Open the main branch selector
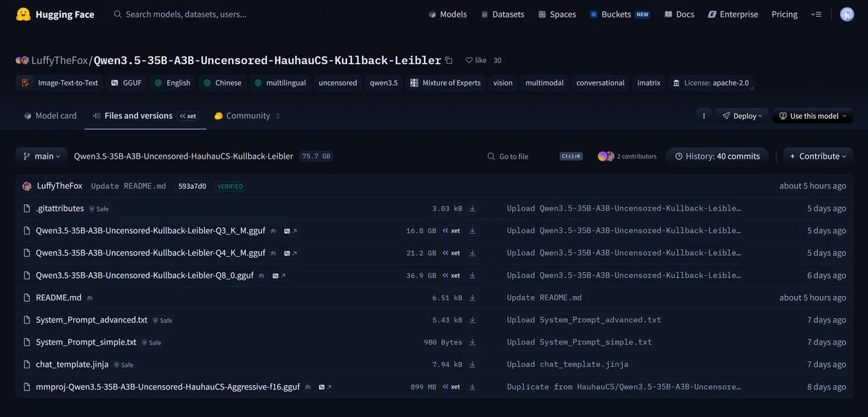Viewport: 868px width, 417px height. (42, 156)
